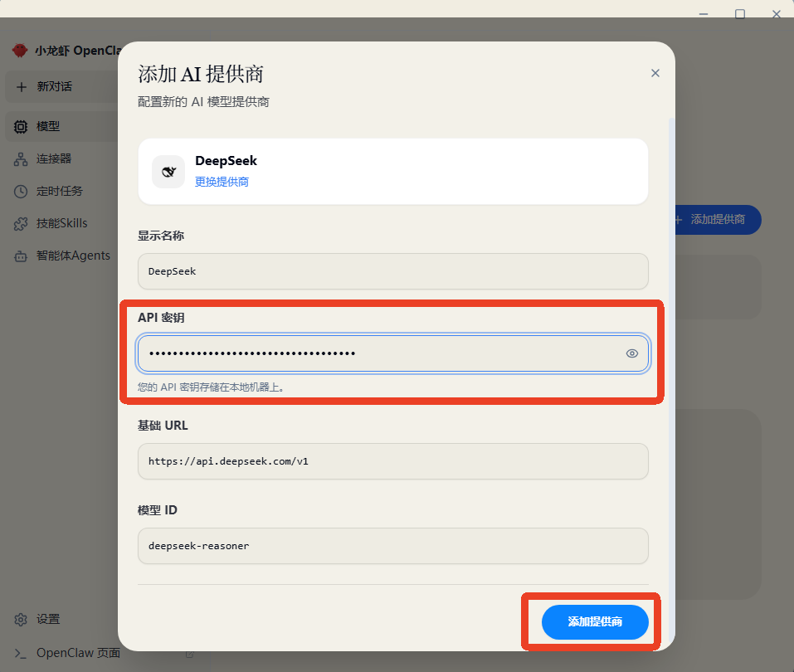Viewport: 794px width, 672px height.
Task: Click the 基础 URL input field
Action: (x=392, y=461)
